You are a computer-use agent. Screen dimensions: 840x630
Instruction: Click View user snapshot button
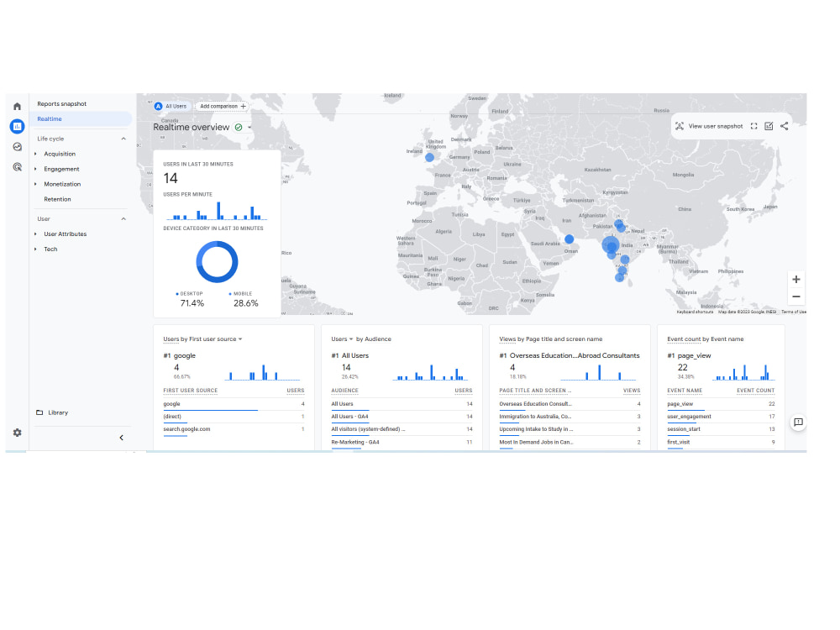tap(709, 126)
